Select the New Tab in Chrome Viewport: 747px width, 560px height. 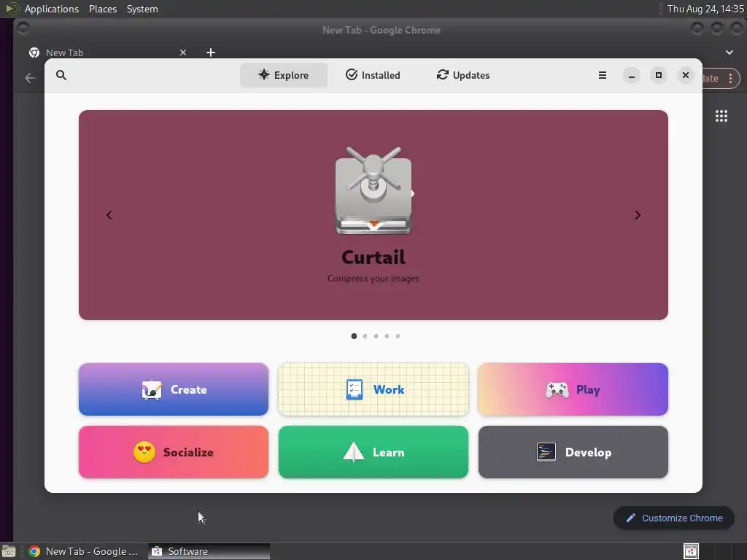pyautogui.click(x=107, y=52)
